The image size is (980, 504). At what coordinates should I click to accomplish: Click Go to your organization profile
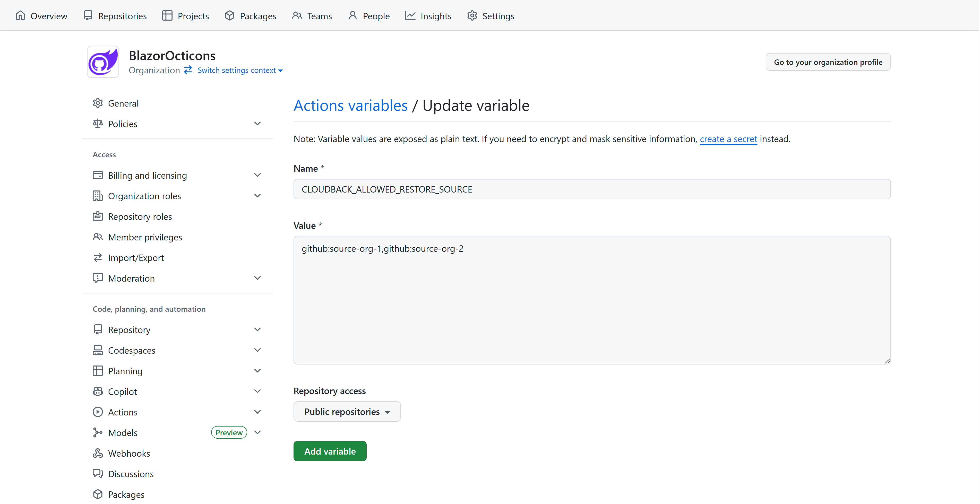[828, 62]
